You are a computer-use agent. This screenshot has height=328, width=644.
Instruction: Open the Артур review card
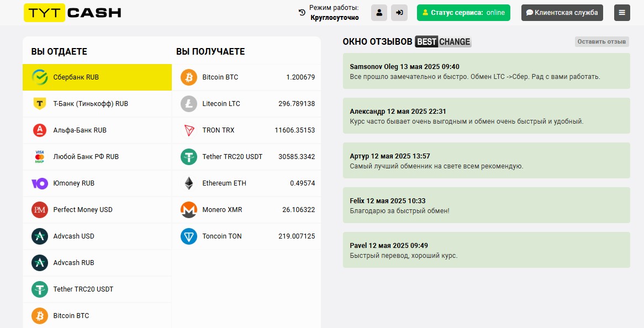486,161
